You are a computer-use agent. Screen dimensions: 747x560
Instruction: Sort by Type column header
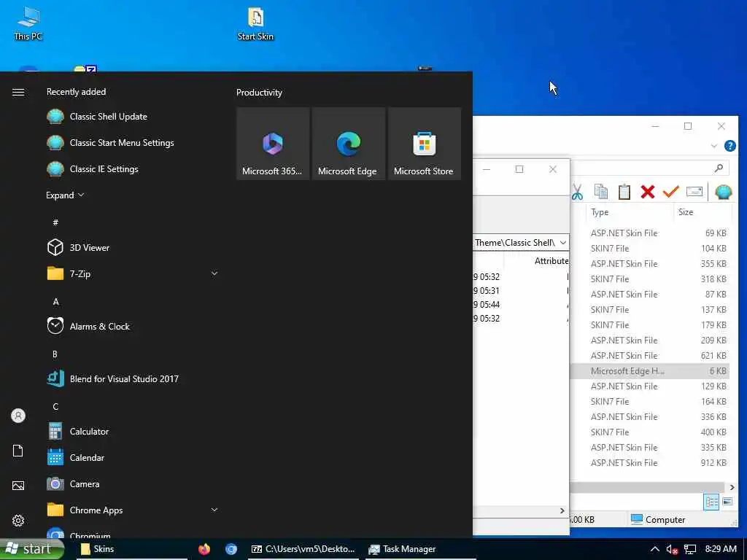point(629,212)
